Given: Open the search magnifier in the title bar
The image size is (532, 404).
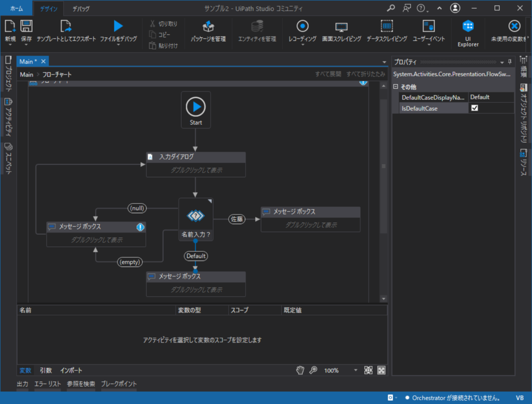Looking at the screenshot, I should click(391, 8).
